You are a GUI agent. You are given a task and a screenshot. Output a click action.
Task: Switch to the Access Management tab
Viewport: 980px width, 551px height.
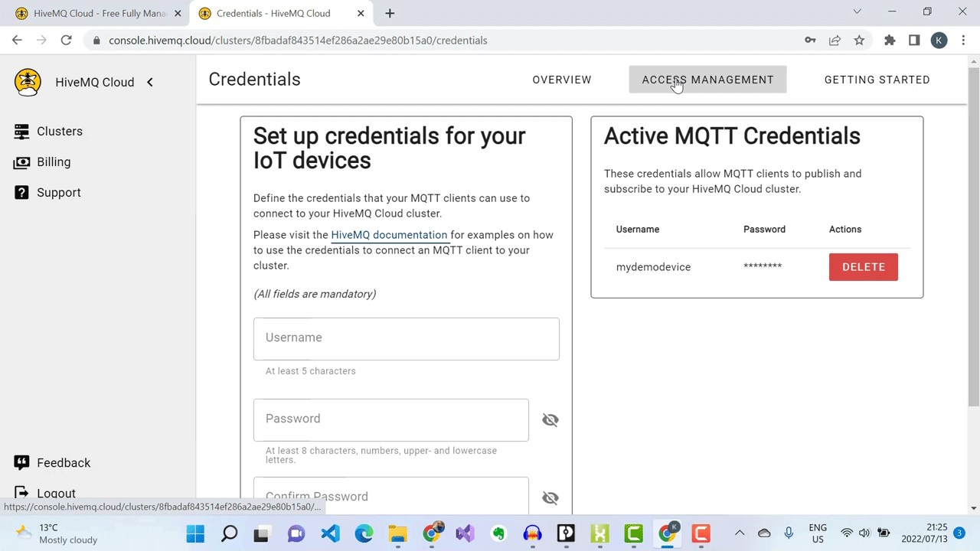click(707, 80)
